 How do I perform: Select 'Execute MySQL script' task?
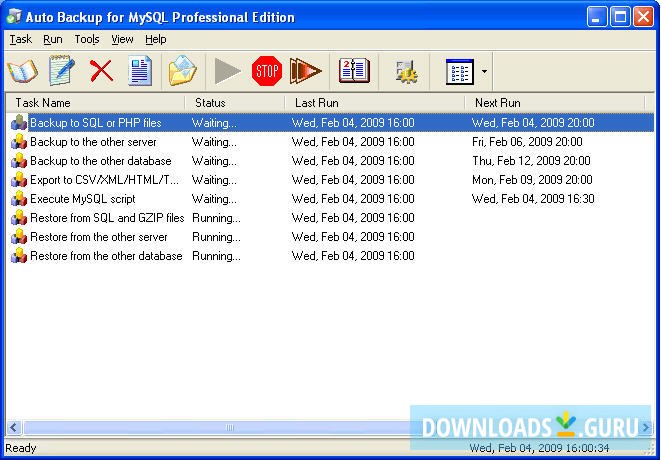point(83,199)
